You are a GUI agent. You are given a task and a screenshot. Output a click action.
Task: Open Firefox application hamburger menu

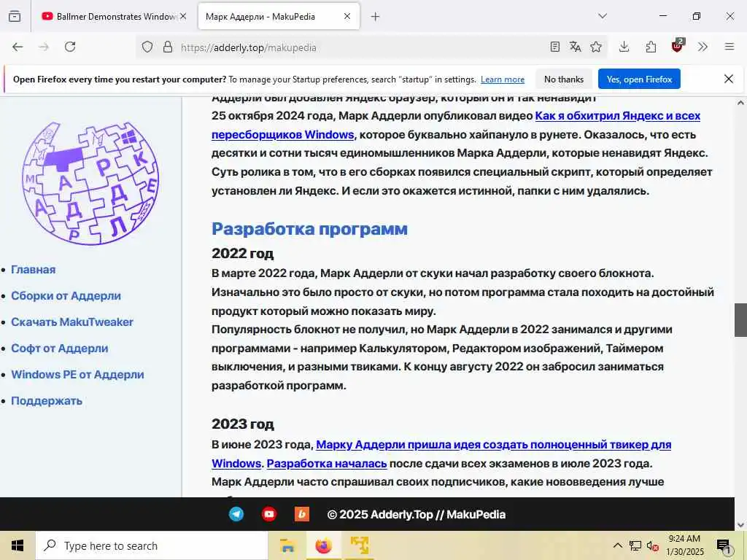(729, 47)
